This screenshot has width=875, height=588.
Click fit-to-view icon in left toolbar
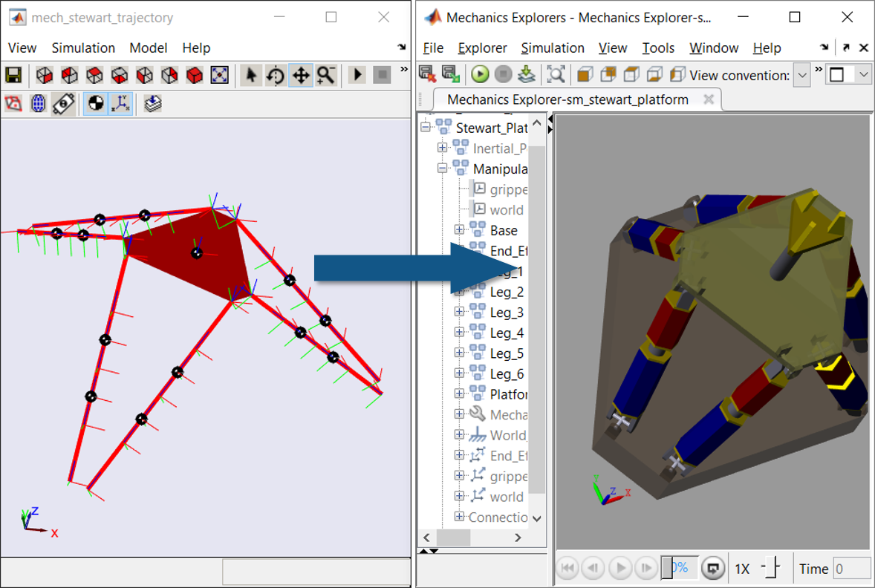click(219, 75)
